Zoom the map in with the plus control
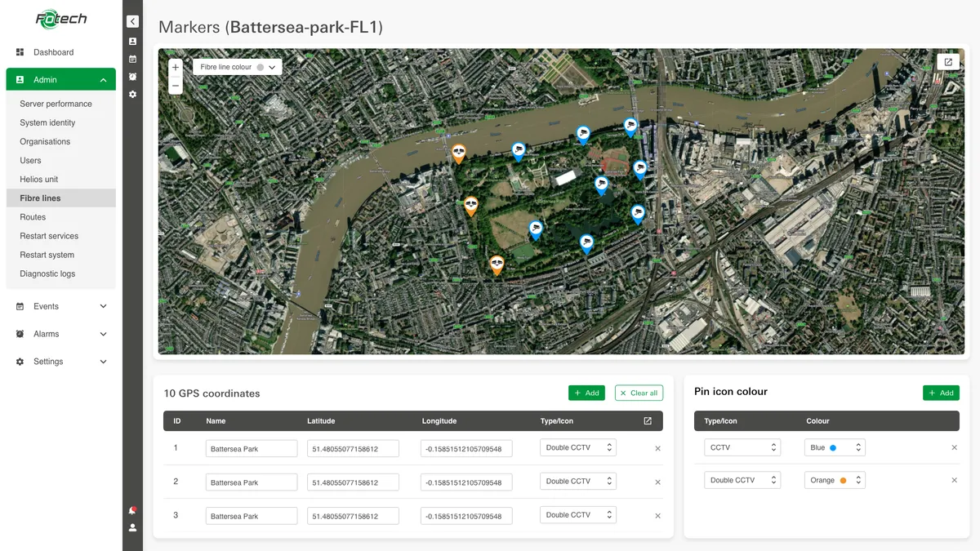The height and width of the screenshot is (551, 980). pos(175,66)
